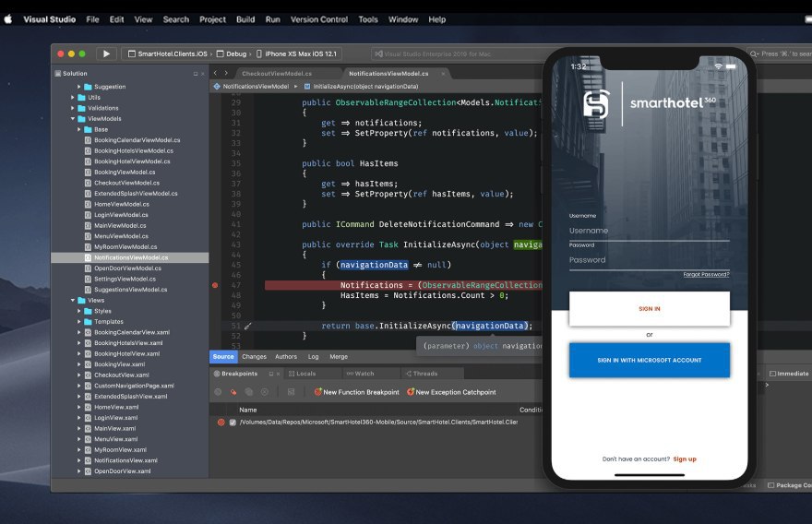Toggle the breakpoint checkbox in Breakpoints list

(233, 422)
